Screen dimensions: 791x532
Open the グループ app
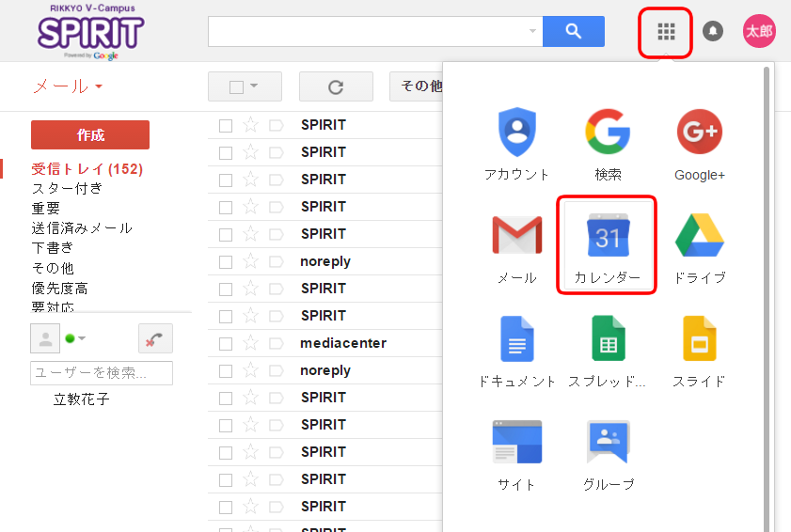608,455
